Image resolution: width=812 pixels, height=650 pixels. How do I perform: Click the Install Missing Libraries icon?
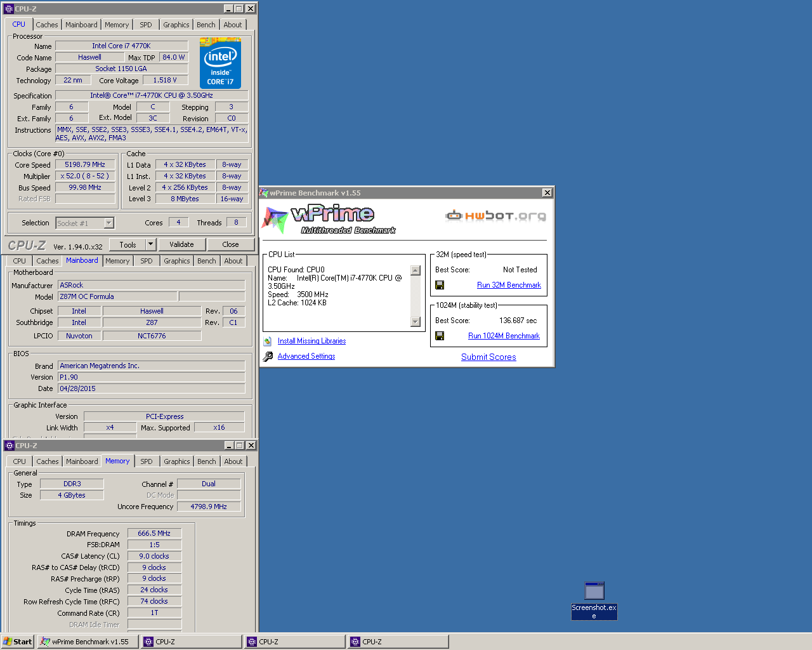tap(268, 342)
